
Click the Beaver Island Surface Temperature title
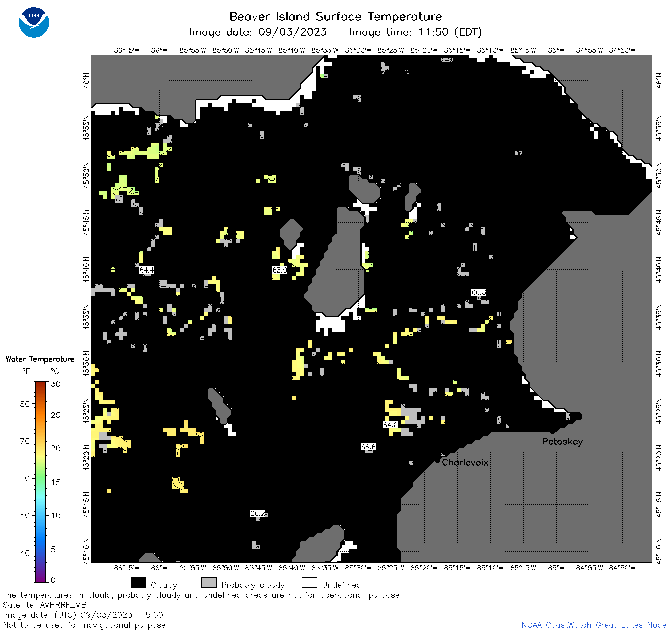(x=335, y=16)
